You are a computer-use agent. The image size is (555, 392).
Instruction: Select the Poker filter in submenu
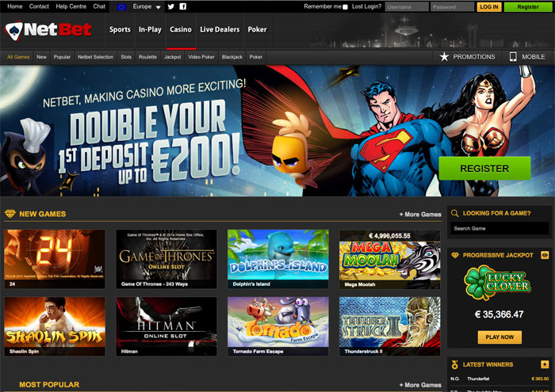tap(255, 57)
